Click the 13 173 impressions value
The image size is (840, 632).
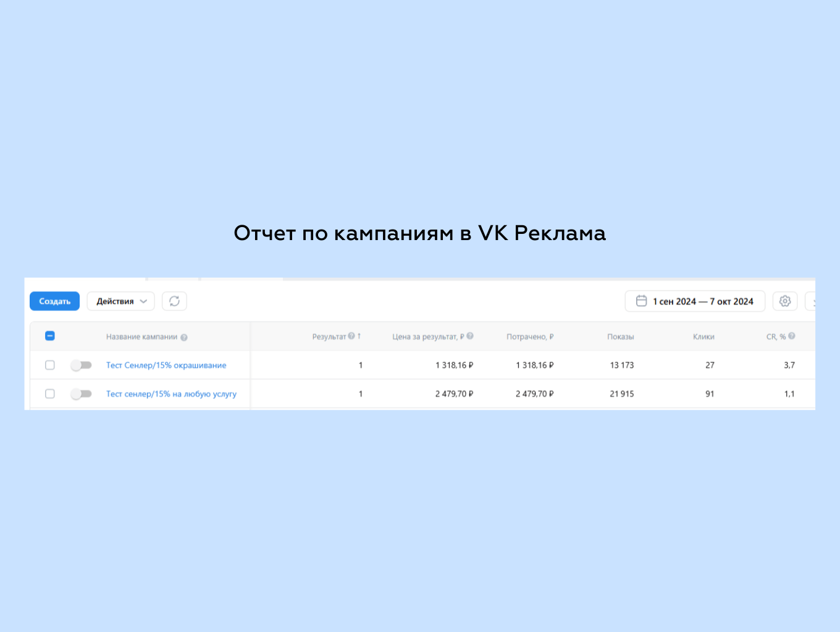(x=622, y=365)
